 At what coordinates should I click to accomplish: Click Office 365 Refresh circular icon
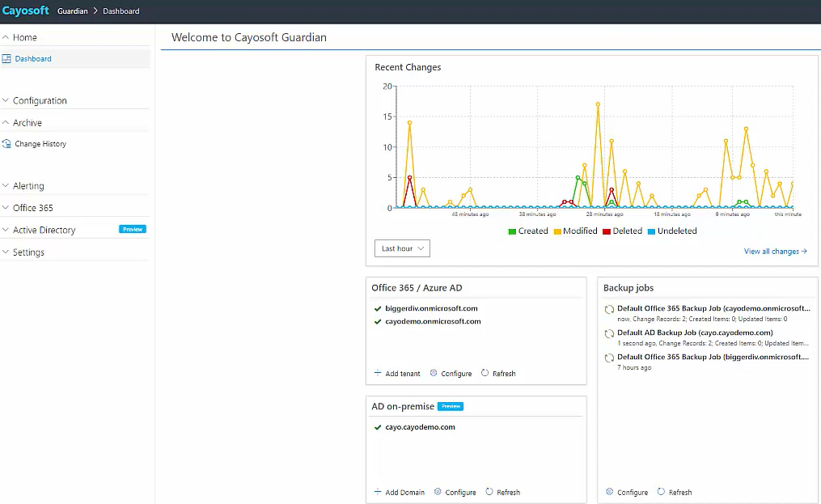click(485, 373)
